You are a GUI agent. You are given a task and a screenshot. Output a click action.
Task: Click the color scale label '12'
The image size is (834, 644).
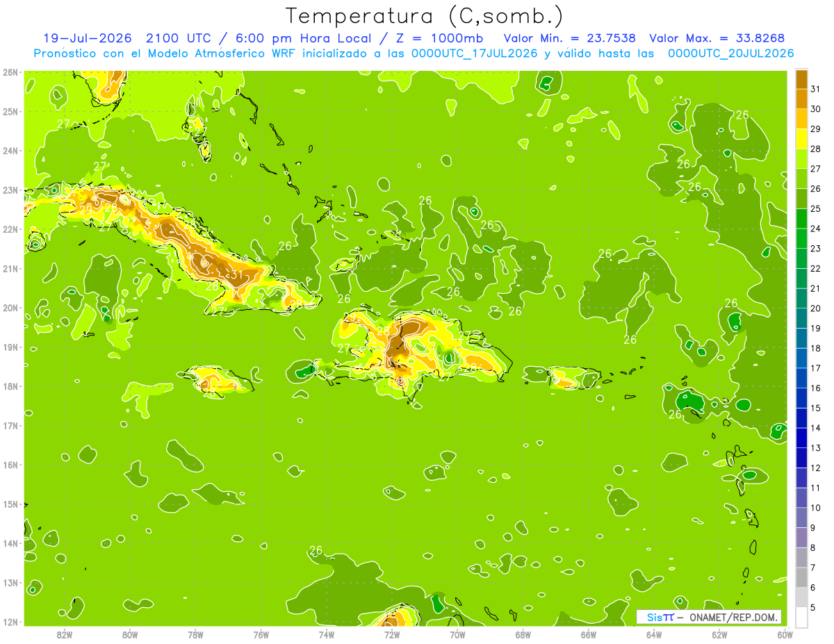[815, 468]
